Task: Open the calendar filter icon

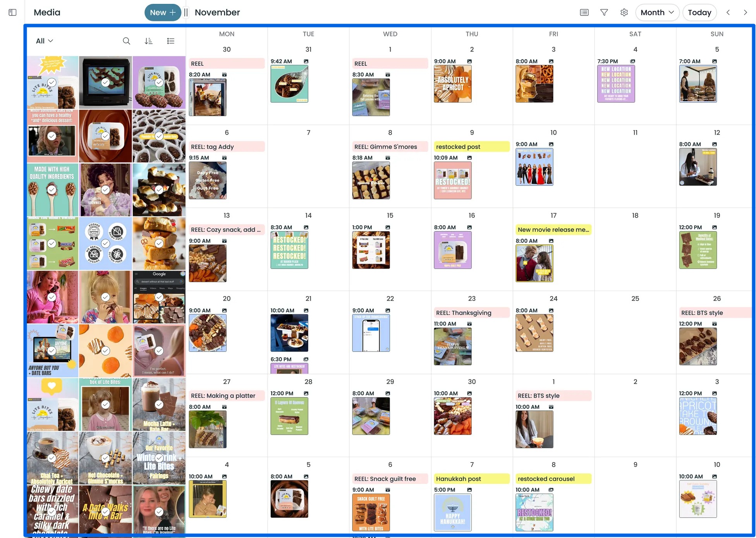Action: click(x=604, y=12)
